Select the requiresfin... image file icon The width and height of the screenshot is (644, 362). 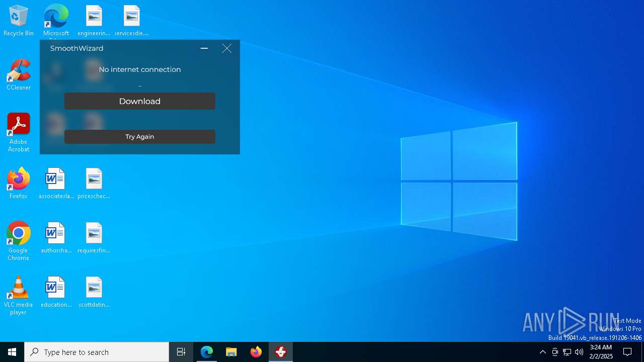[94, 238]
